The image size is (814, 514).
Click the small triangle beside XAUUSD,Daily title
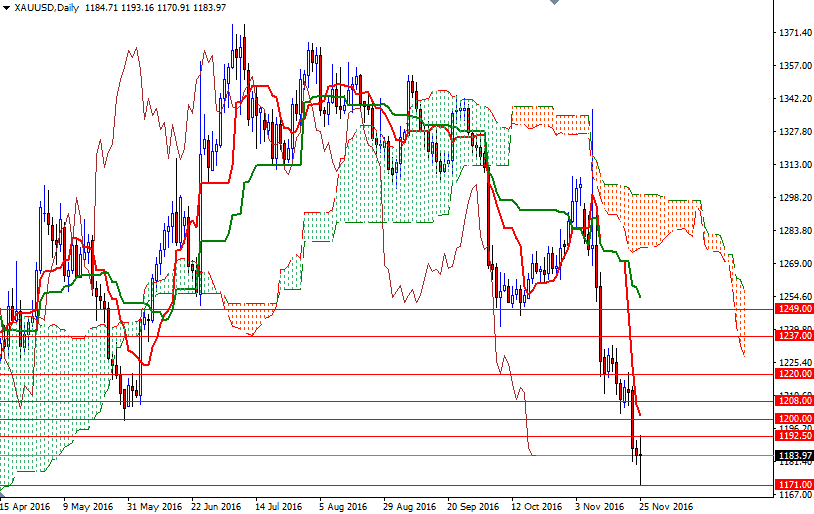pyautogui.click(x=6, y=8)
